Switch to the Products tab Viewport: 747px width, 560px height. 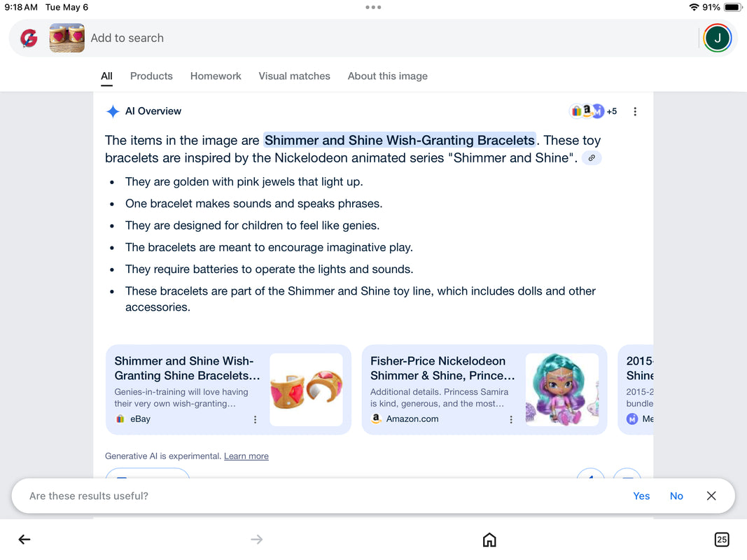tap(151, 76)
